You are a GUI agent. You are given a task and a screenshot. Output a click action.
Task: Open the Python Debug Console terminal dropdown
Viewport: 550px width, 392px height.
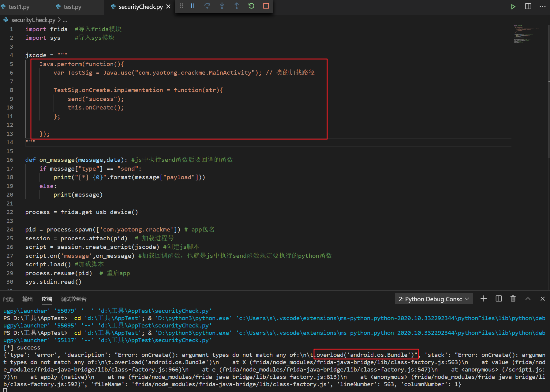(433, 299)
